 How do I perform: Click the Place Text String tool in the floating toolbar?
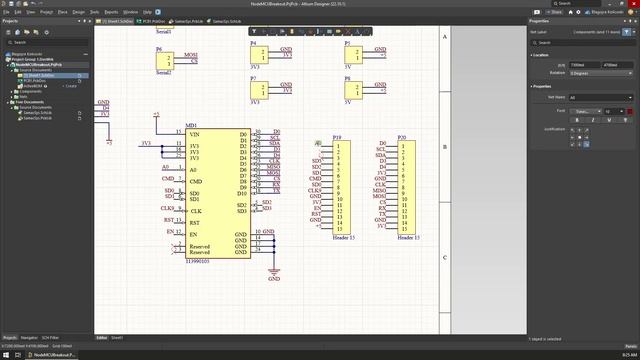(x=357, y=31)
